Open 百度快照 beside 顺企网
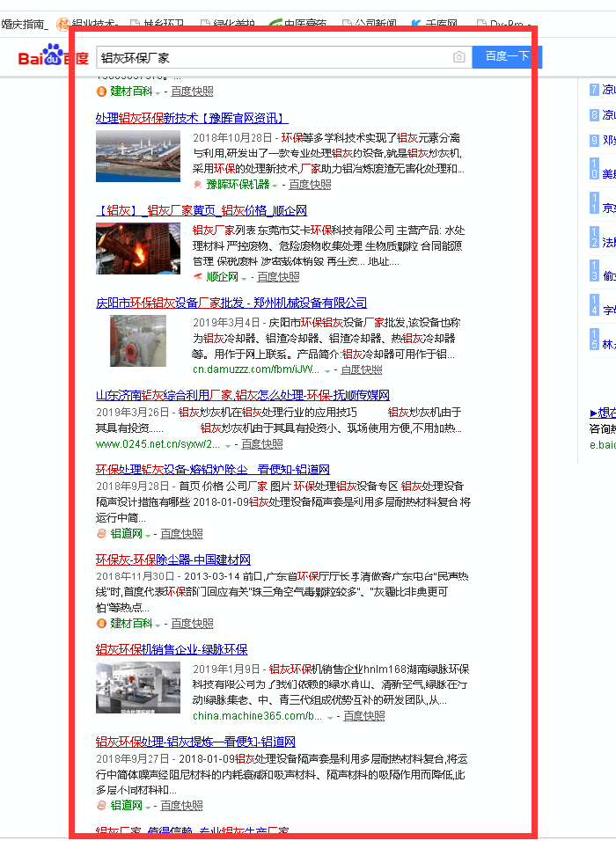The width and height of the screenshot is (616, 841). (x=278, y=277)
